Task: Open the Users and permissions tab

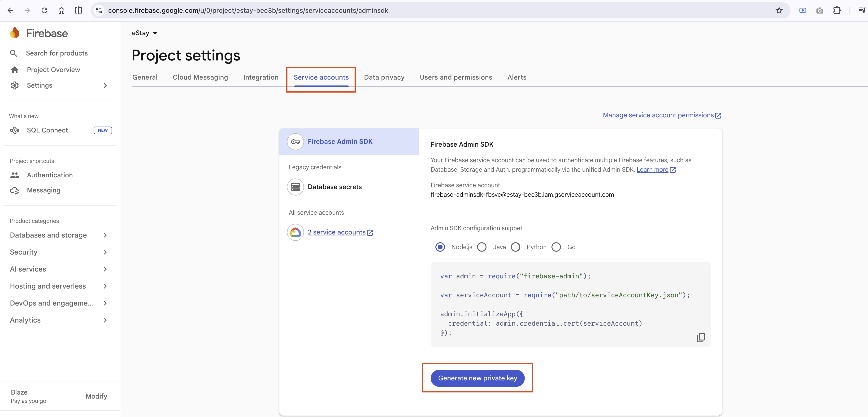Action: [x=456, y=77]
